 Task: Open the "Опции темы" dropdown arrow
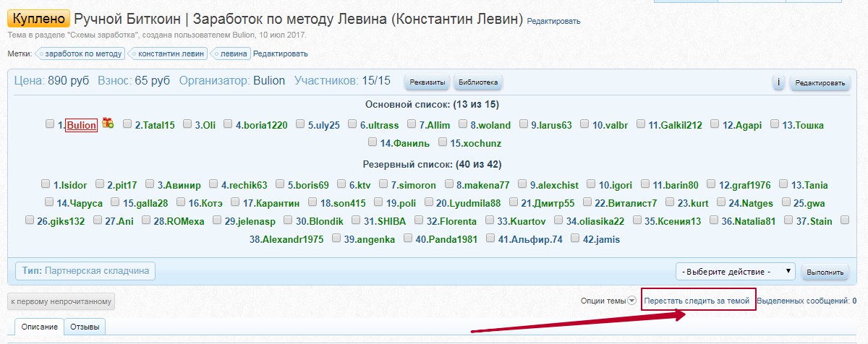(631, 301)
